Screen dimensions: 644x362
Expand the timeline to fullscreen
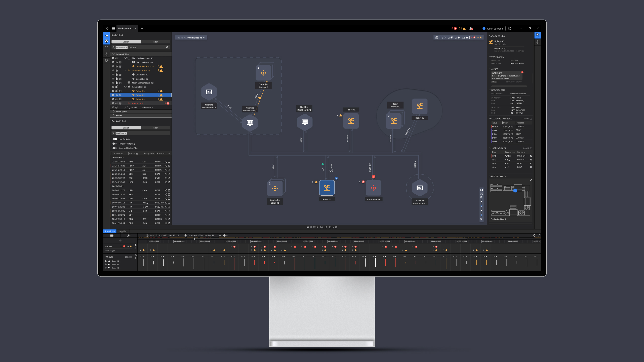(x=539, y=236)
